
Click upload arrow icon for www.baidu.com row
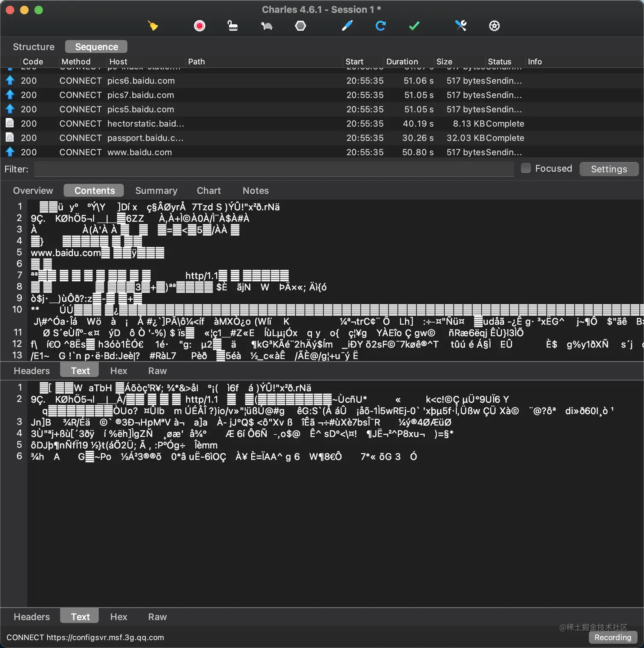click(x=10, y=152)
